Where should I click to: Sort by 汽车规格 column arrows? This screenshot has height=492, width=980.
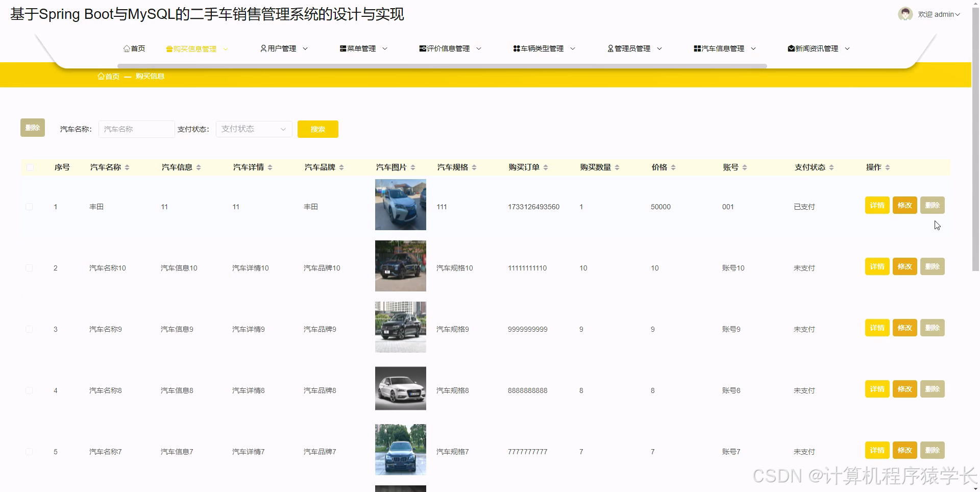(474, 167)
